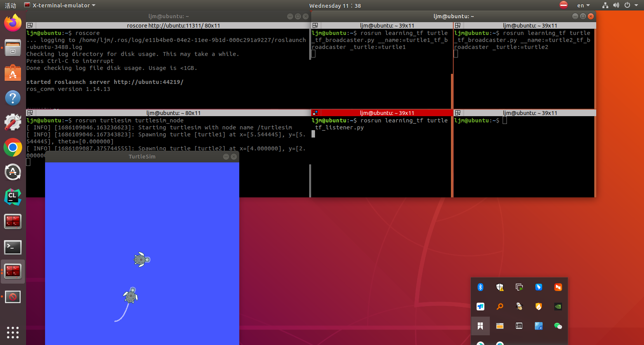The height and width of the screenshot is (345, 644).
Task: Click 'Done checking log file disk usage' line
Action: [x=112, y=68]
